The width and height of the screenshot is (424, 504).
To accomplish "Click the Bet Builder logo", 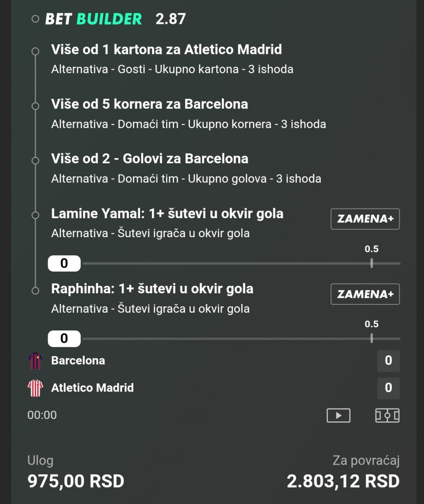I will point(94,19).
